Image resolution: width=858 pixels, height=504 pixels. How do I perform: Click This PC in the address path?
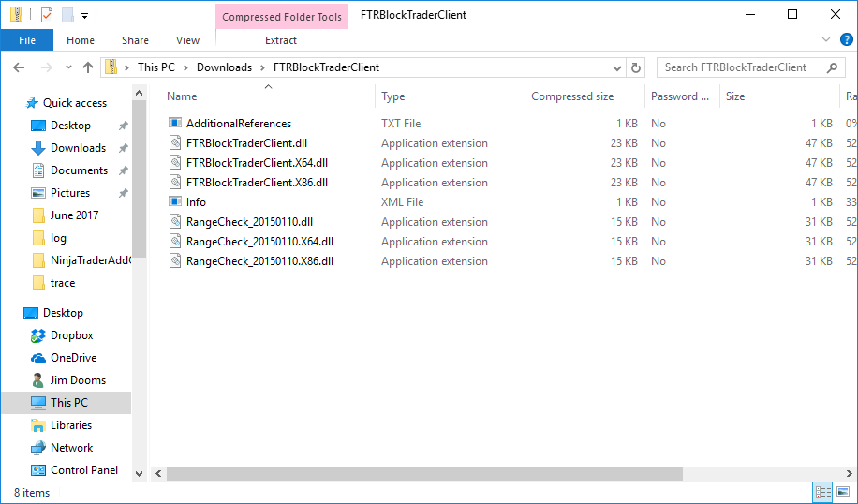[155, 67]
